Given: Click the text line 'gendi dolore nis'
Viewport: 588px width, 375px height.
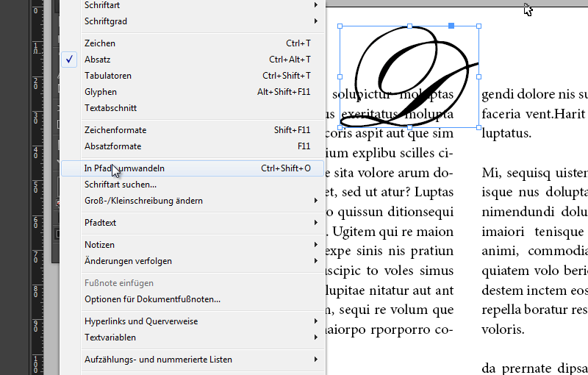Looking at the screenshot, I should coord(528,94).
